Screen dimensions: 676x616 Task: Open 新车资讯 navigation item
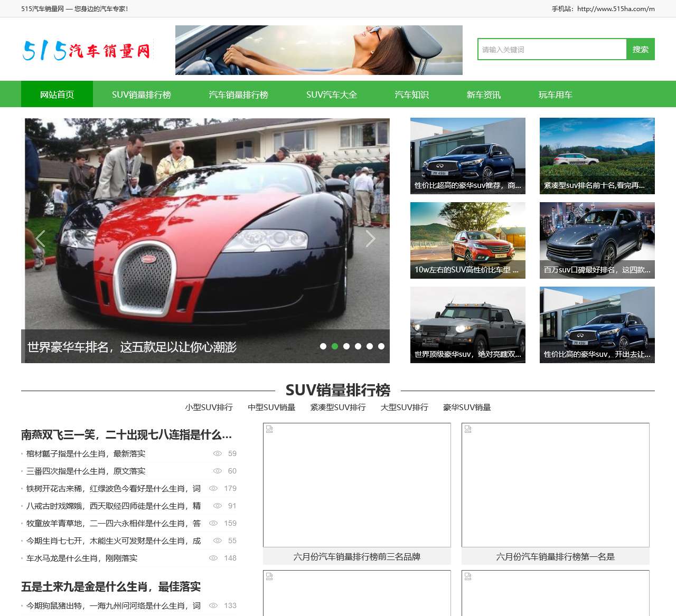pyautogui.click(x=484, y=94)
